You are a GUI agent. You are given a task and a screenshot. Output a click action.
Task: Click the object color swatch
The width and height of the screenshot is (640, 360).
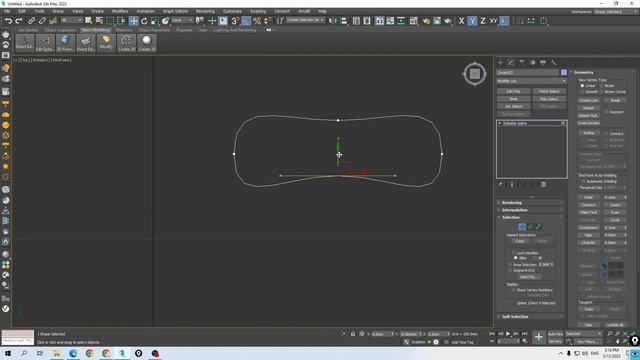coord(564,72)
